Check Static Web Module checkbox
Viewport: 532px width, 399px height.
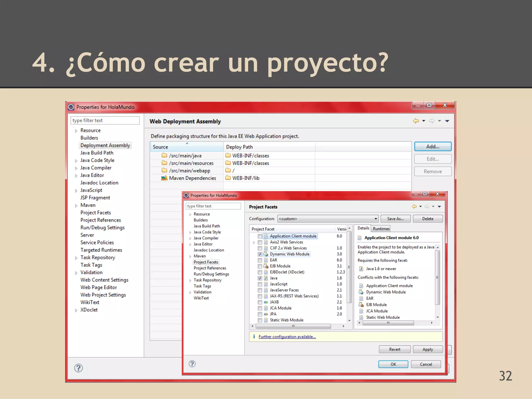(x=260, y=320)
